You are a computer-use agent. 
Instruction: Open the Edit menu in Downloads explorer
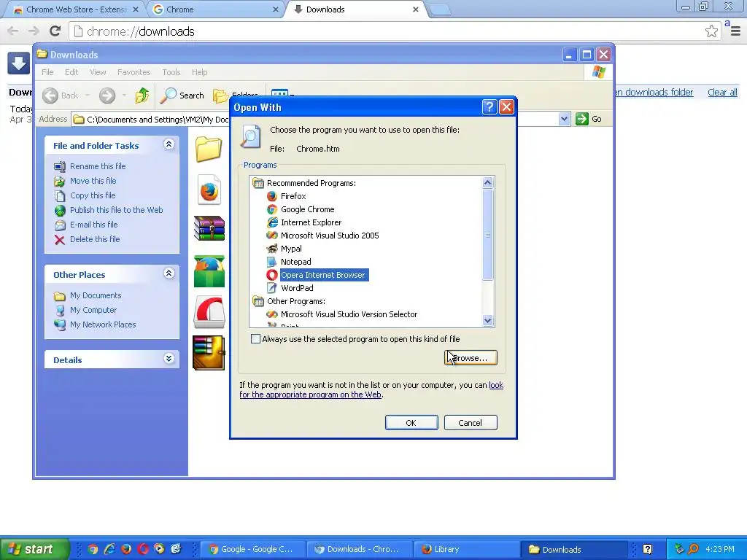[71, 72]
